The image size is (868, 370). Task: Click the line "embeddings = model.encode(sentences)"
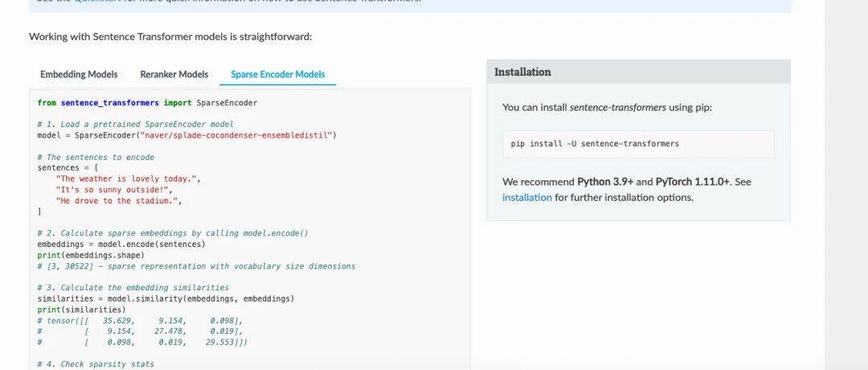pyautogui.click(x=121, y=245)
